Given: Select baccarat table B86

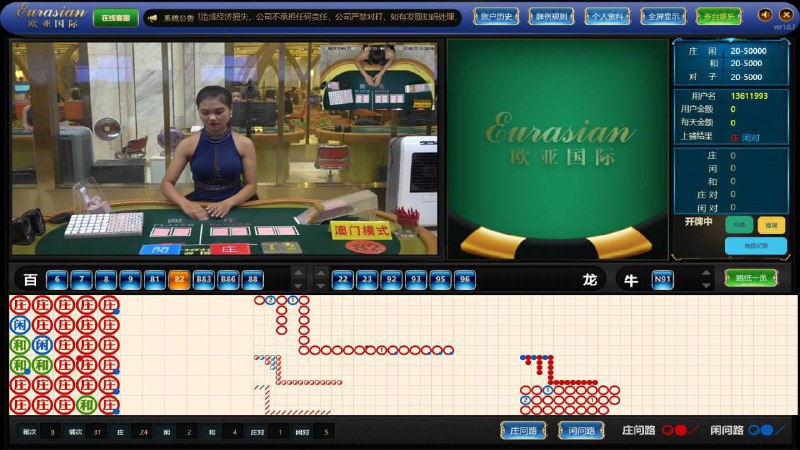Looking at the screenshot, I should point(229,280).
